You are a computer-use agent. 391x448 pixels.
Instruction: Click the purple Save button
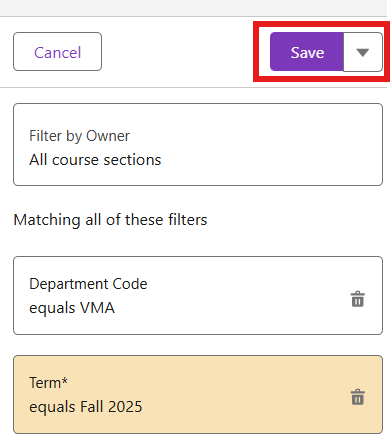307,52
